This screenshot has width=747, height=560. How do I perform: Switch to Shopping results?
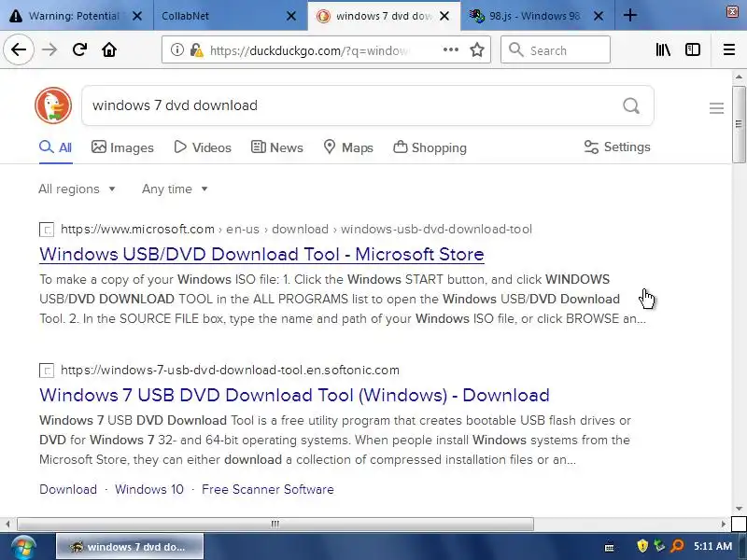tap(430, 147)
